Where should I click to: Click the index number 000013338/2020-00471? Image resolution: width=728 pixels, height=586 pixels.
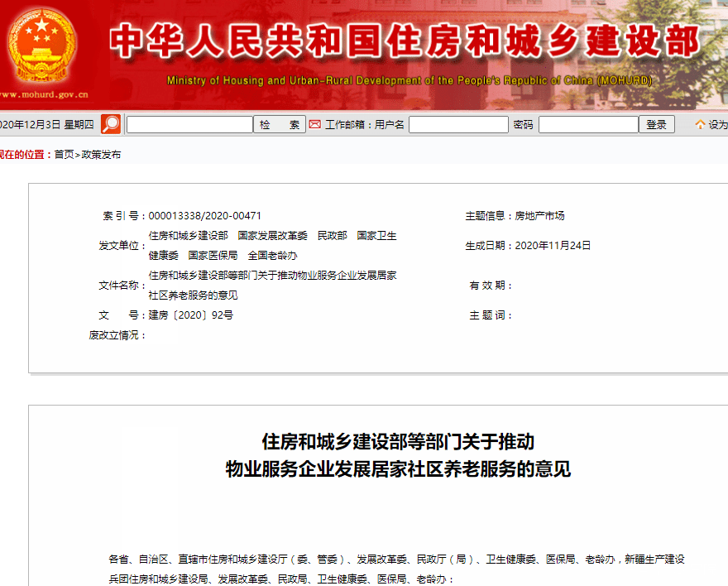click(x=205, y=216)
